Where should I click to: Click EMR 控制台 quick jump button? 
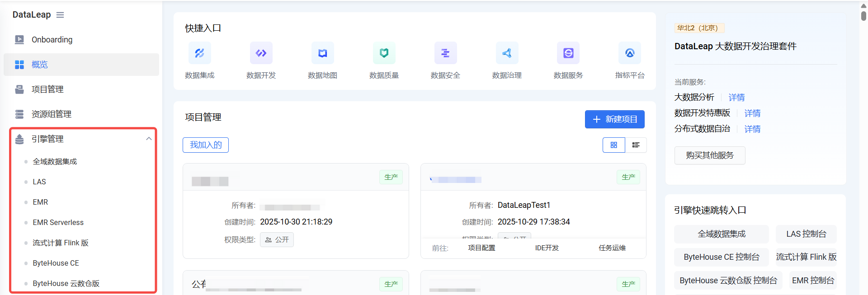[813, 281]
